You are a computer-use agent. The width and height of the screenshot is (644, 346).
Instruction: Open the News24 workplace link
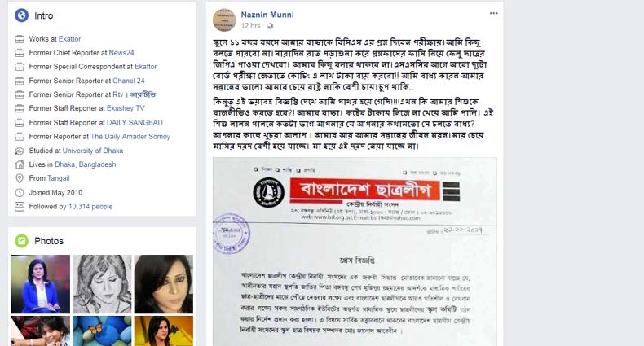(121, 53)
